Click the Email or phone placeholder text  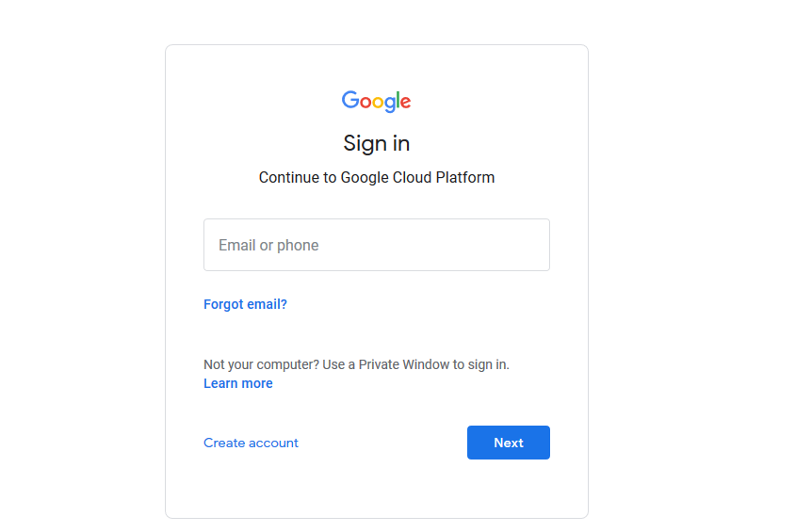[x=268, y=246]
